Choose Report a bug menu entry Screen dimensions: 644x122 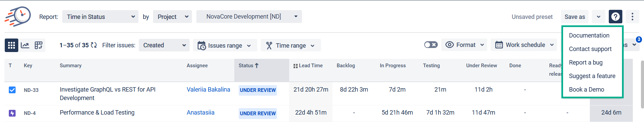585,63
